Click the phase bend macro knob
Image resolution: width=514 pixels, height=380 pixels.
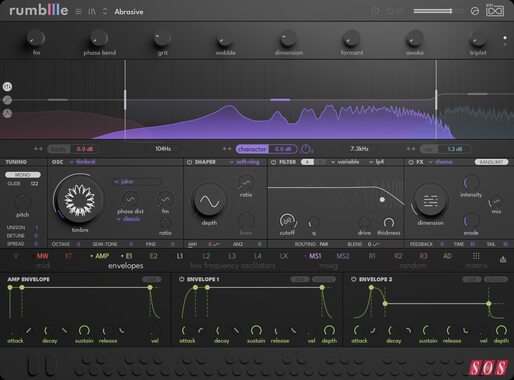tap(99, 39)
